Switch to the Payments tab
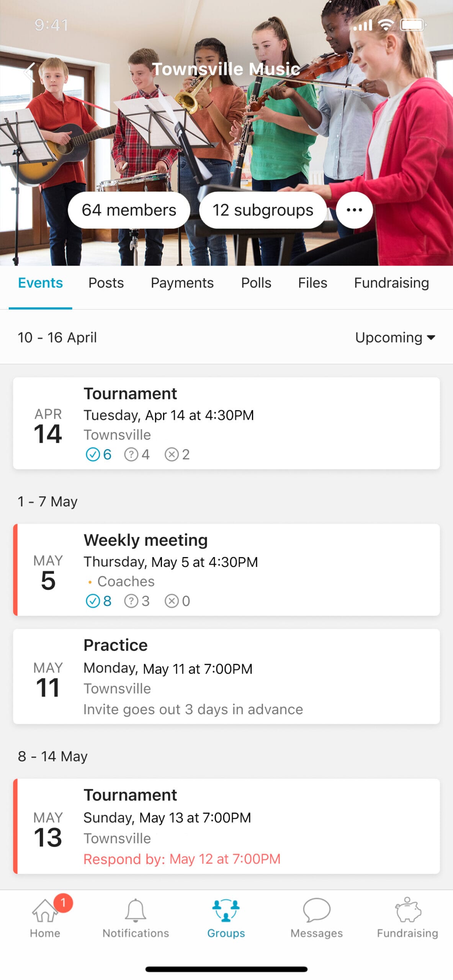The width and height of the screenshot is (453, 980). 182,283
